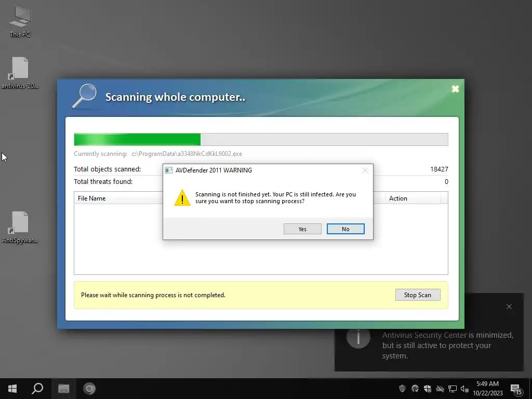
Task: Click the Stop Scan button
Action: point(418,295)
